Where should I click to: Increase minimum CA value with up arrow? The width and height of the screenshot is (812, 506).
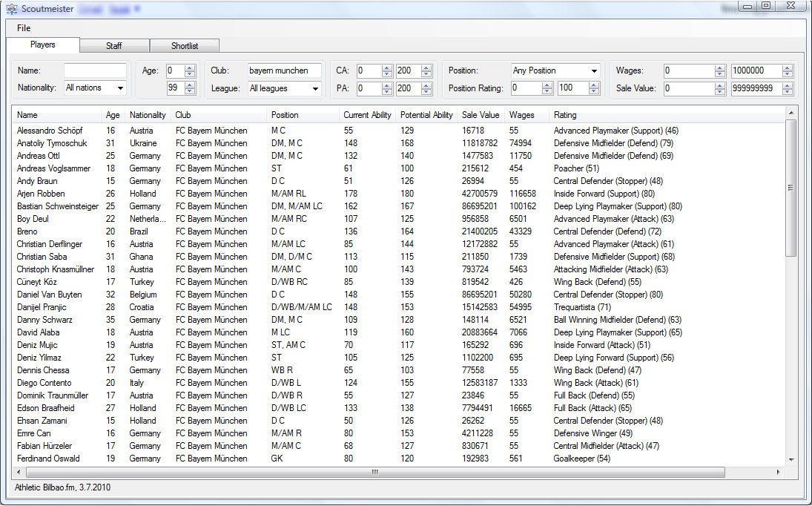[x=387, y=68]
